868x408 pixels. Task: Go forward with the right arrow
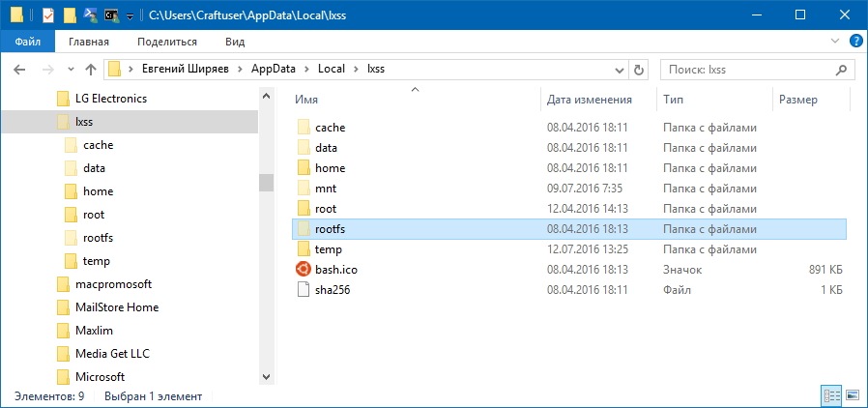(x=48, y=70)
